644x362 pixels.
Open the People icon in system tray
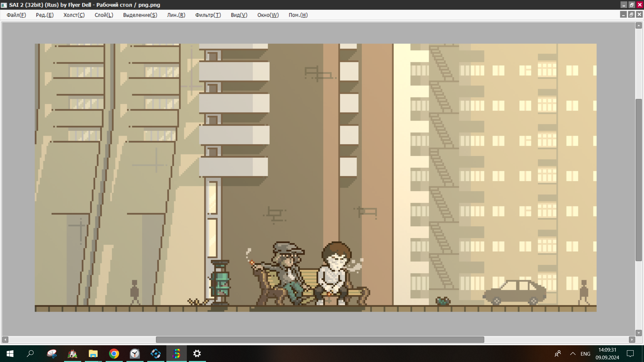point(558,354)
